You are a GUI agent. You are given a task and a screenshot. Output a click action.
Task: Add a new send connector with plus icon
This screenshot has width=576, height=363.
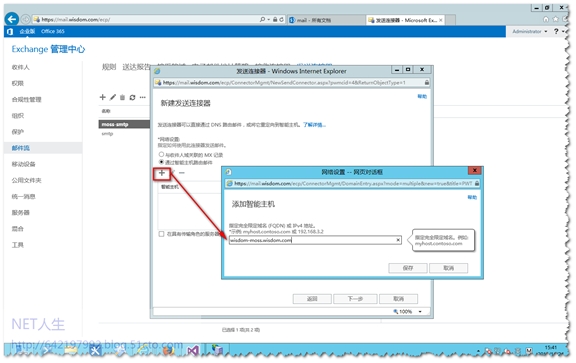point(102,97)
